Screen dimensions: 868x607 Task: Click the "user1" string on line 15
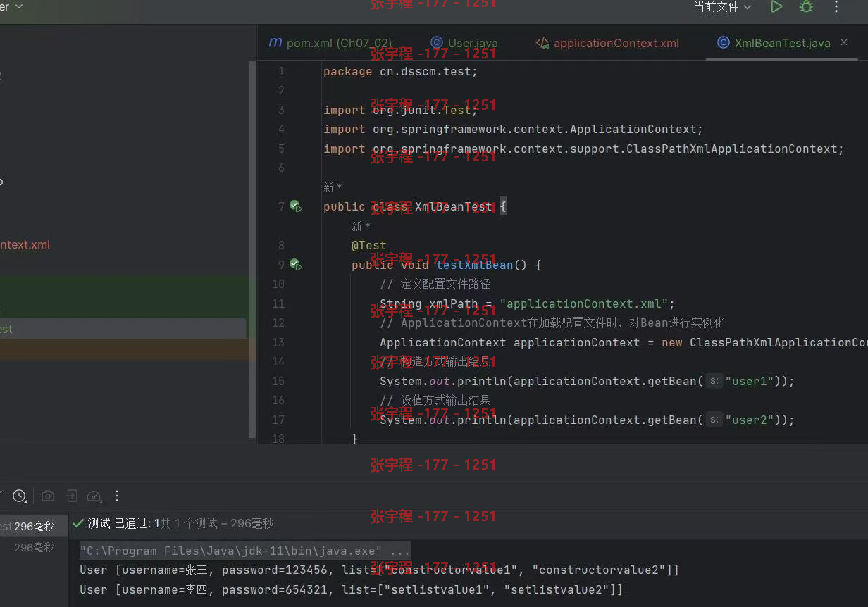[x=750, y=381]
